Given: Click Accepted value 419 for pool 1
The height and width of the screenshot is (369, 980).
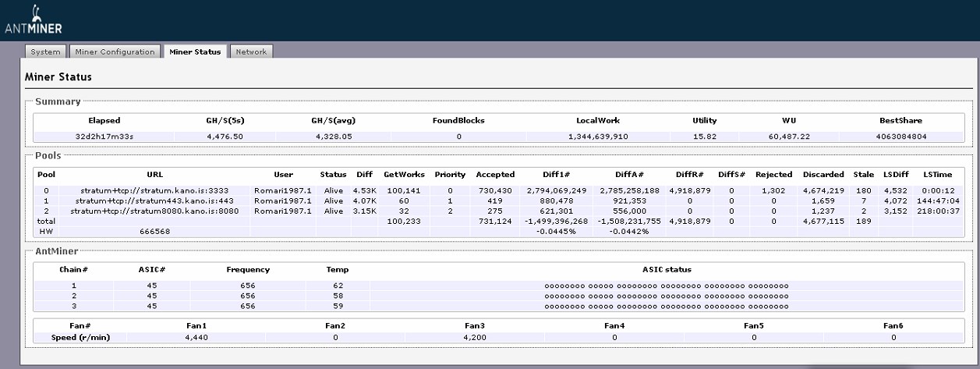Looking at the screenshot, I should point(495,200).
